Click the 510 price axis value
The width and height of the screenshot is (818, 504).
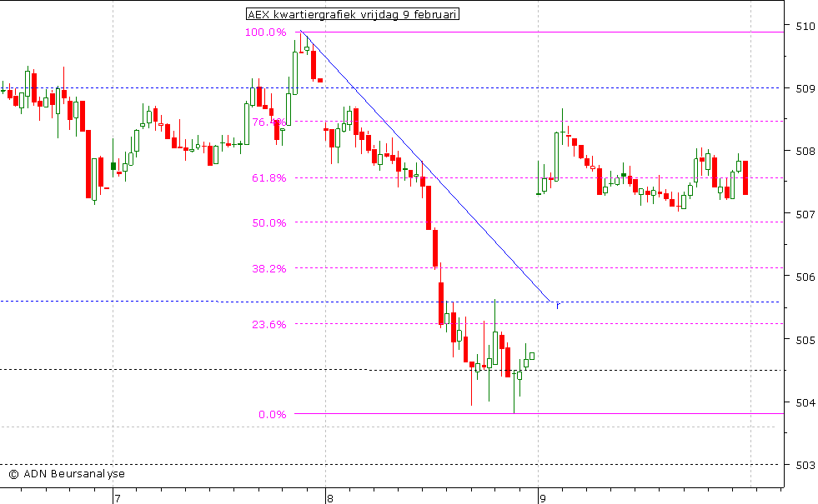click(805, 26)
